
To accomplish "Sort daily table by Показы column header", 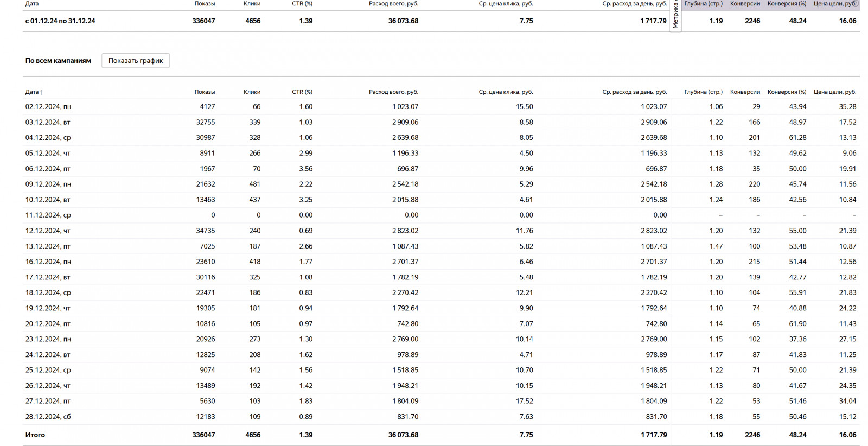I will click(205, 92).
